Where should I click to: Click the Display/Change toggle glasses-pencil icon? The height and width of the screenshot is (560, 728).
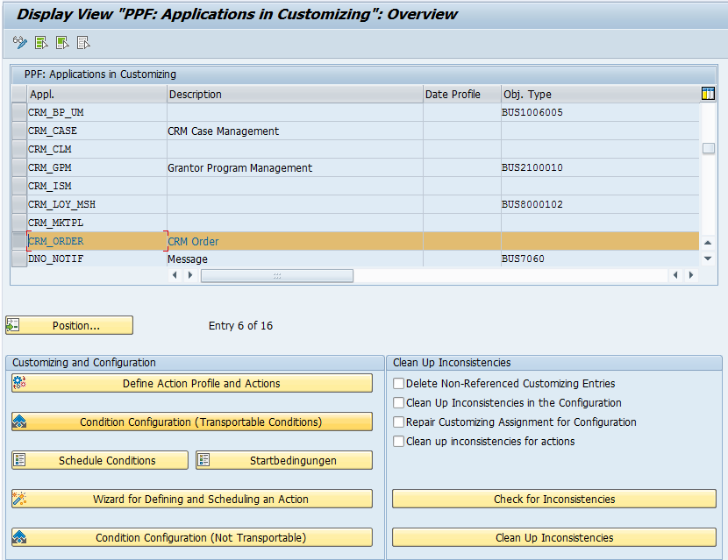click(x=20, y=42)
